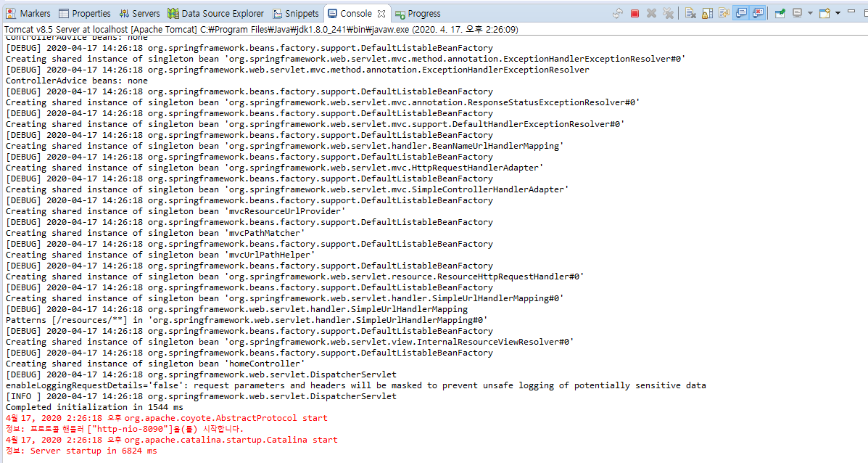Click the Display Selected Console monitor icon
The height and width of the screenshot is (463, 868).
coord(797,13)
